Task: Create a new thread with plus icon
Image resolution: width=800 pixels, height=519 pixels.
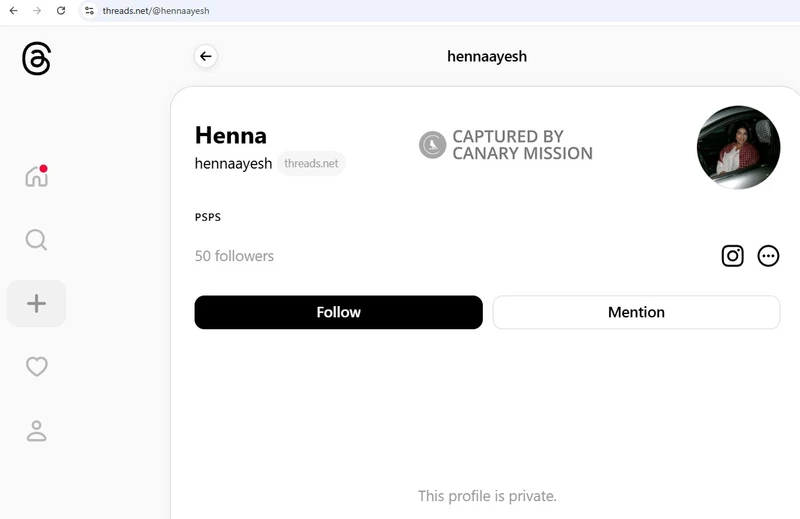Action: 36,303
